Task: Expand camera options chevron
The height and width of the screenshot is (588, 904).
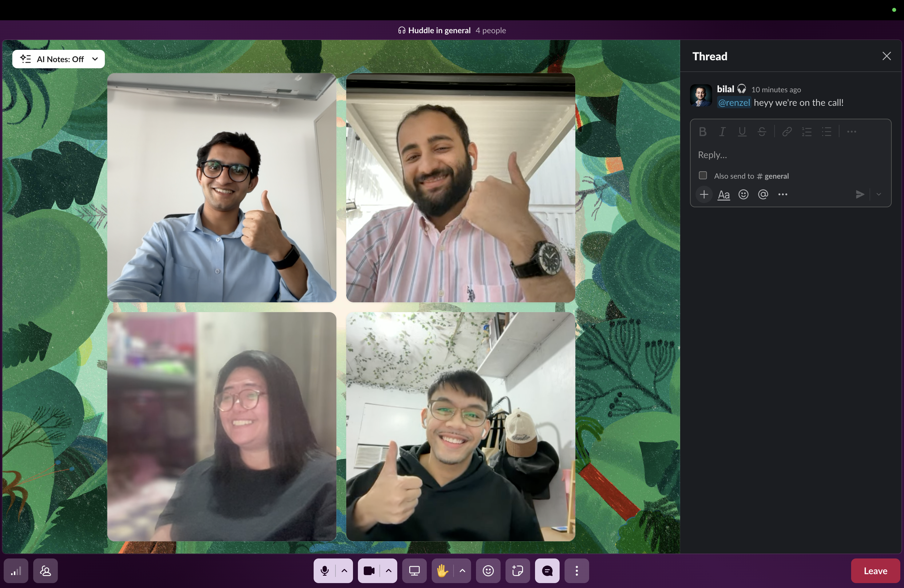Action: click(x=389, y=570)
